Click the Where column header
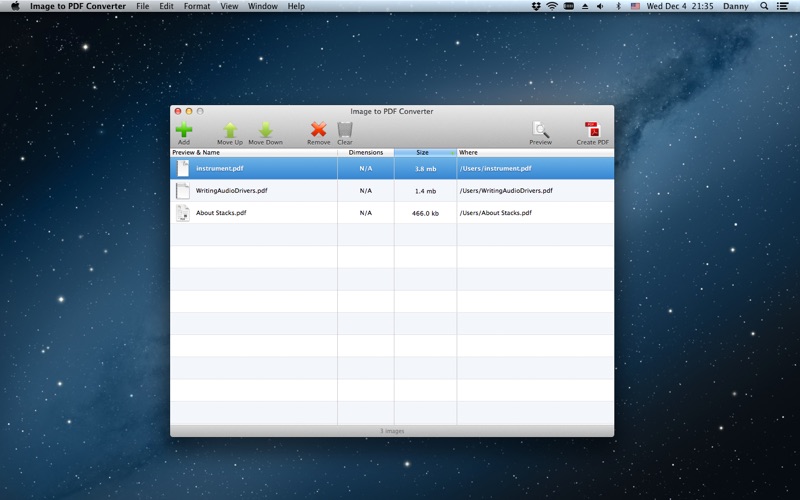 535,153
